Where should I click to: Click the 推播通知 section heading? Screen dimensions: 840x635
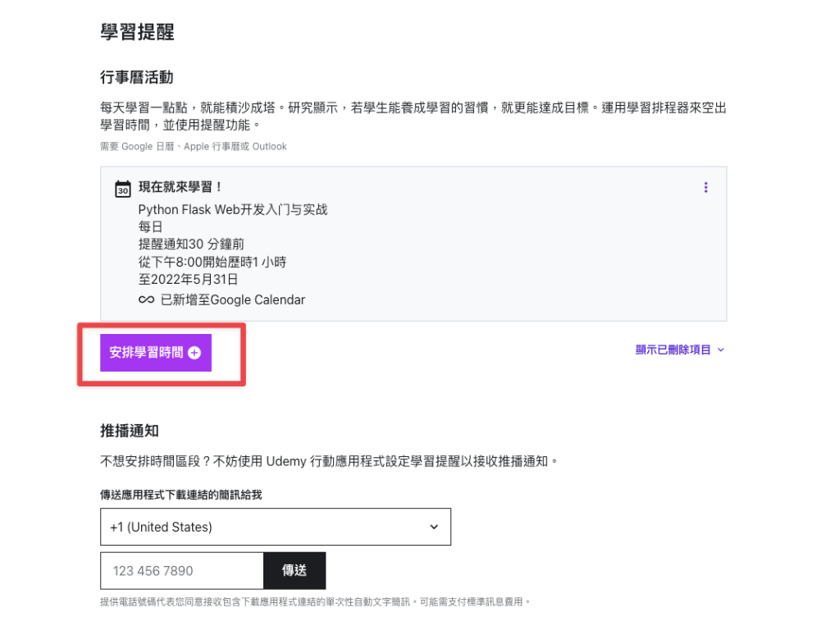click(129, 431)
